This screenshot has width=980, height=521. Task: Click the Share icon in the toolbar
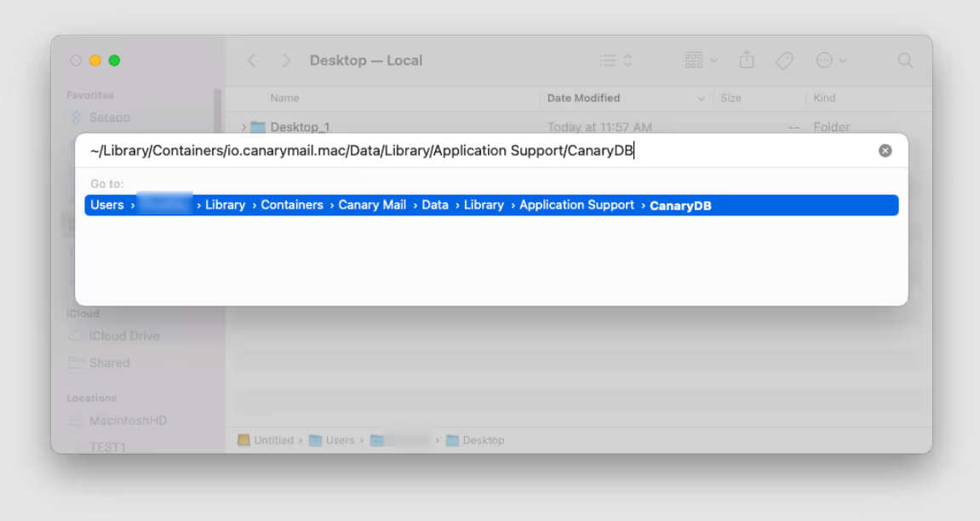pyautogui.click(x=747, y=60)
